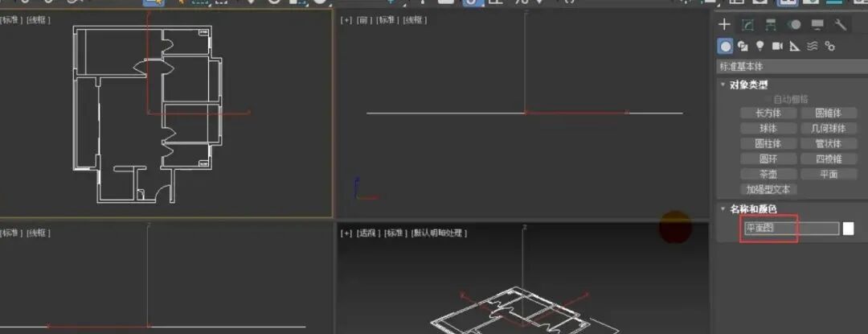Open the [标准] menu in bottom-left viewport

coord(10,233)
